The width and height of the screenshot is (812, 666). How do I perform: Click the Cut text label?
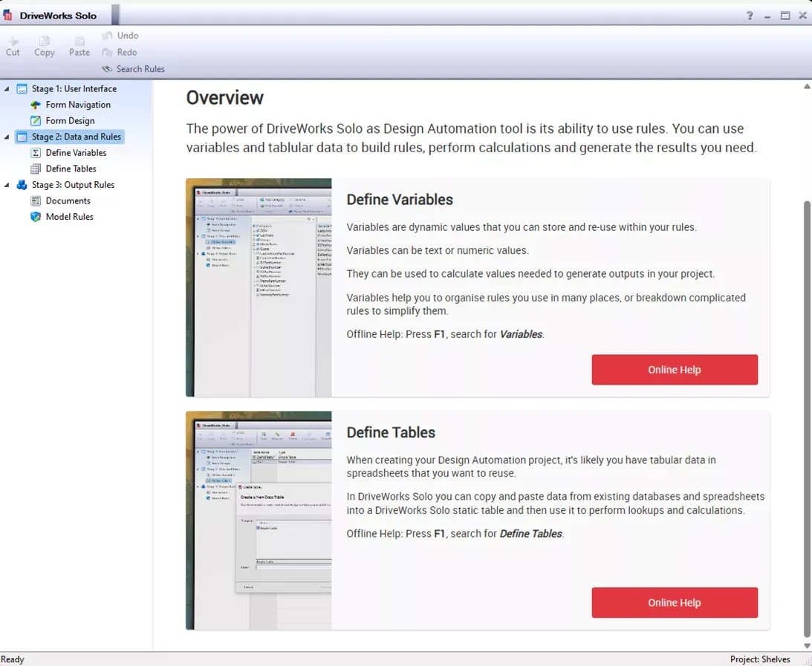[x=13, y=52]
